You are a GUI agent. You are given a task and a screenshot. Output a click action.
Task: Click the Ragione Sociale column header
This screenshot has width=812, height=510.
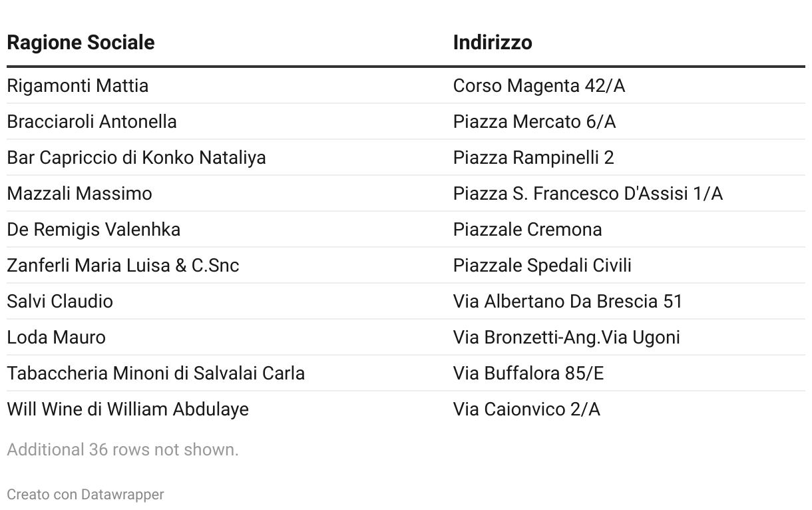pos(81,43)
